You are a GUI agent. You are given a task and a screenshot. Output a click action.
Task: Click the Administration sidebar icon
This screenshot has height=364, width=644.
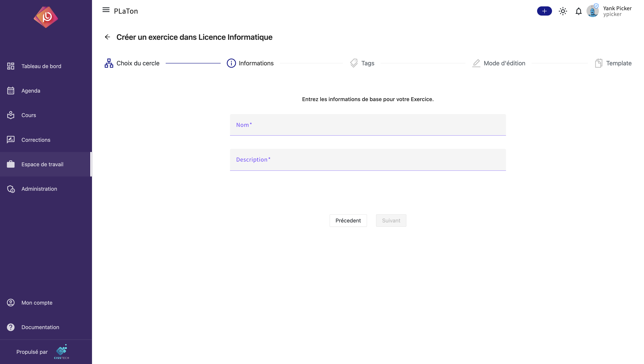(x=11, y=189)
